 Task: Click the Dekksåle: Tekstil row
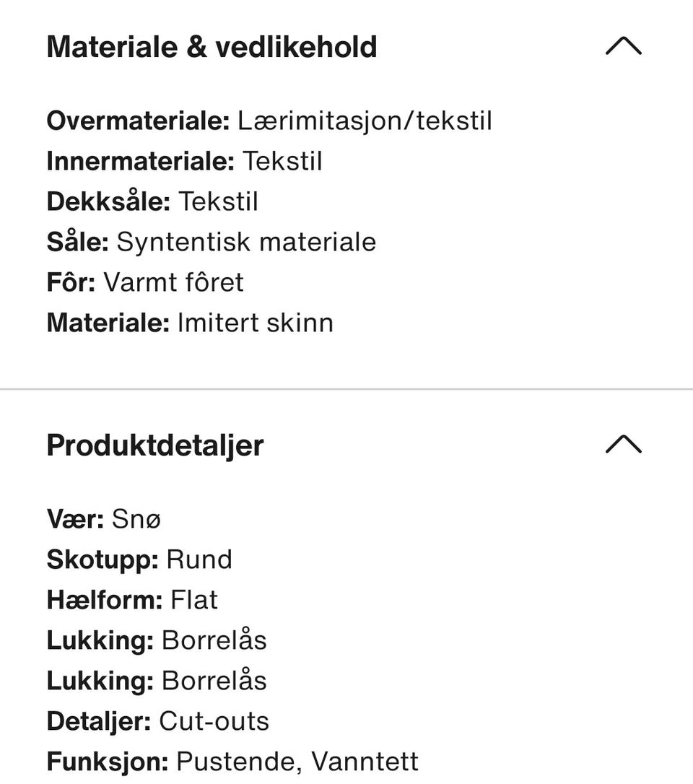point(152,201)
